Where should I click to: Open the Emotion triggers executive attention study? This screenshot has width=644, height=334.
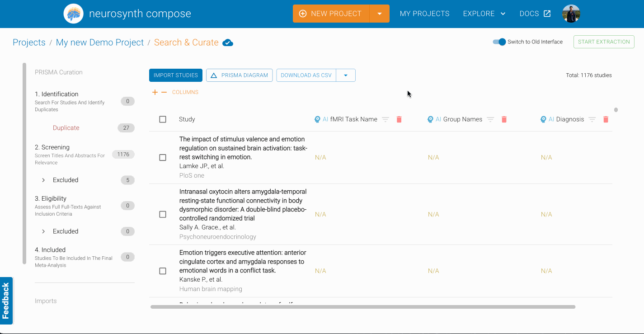[x=243, y=262]
